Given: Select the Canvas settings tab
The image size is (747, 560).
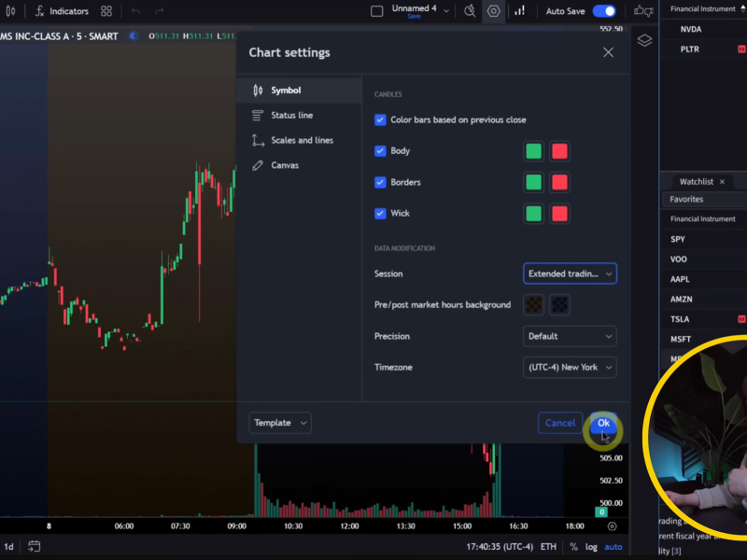Looking at the screenshot, I should pos(285,165).
